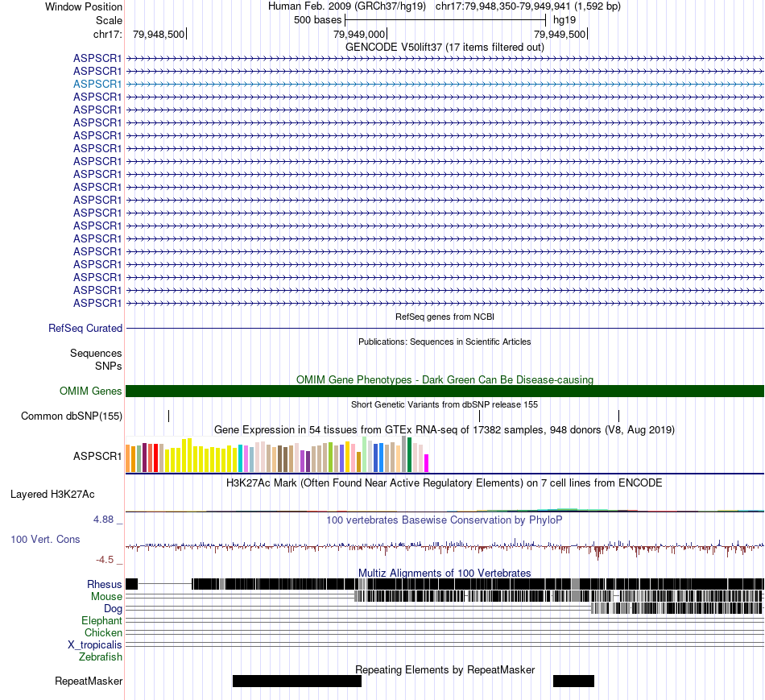This screenshot has height=700, width=765.
Task: Select the Elephant alignment label
Action: (102, 620)
